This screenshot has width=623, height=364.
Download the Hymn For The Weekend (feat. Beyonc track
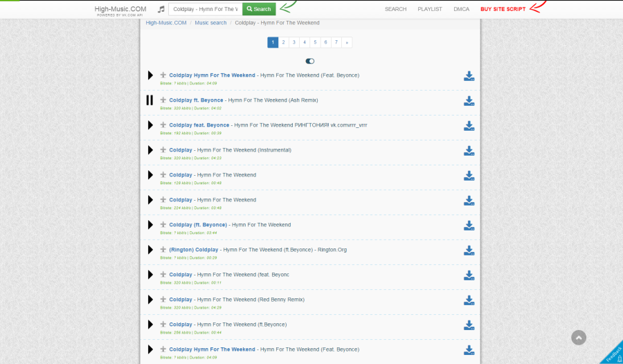469,275
